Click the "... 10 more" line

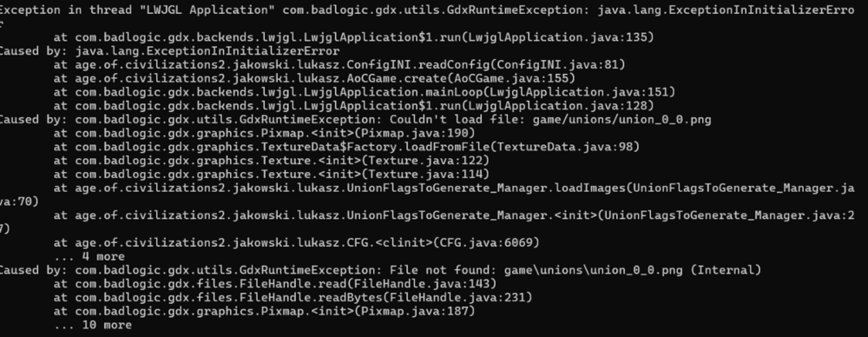pos(93,326)
